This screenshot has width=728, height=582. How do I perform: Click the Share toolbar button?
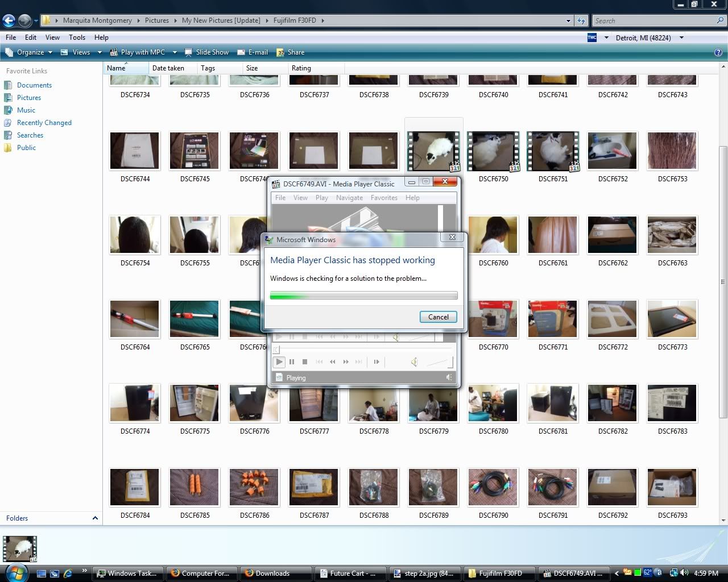[291, 52]
